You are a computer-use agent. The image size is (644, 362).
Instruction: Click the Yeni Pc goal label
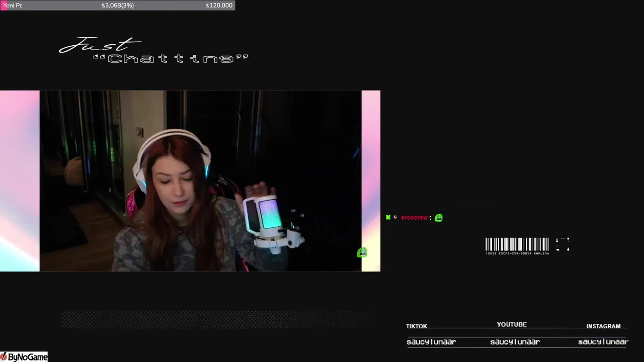[x=13, y=5]
